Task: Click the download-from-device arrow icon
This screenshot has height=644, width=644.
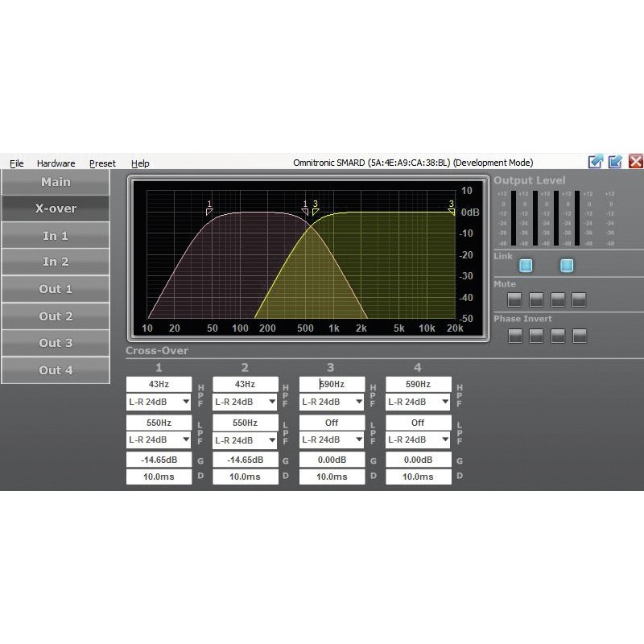Action: [615, 162]
